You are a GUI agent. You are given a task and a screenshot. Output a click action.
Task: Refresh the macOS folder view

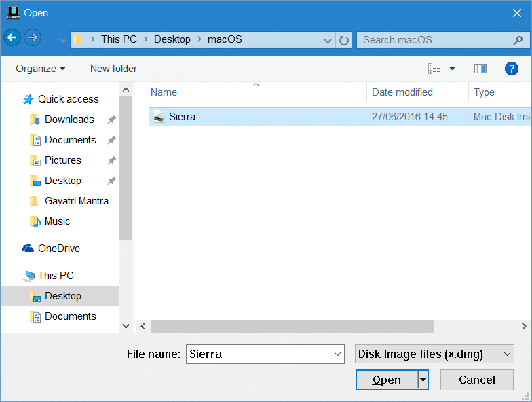(343, 41)
